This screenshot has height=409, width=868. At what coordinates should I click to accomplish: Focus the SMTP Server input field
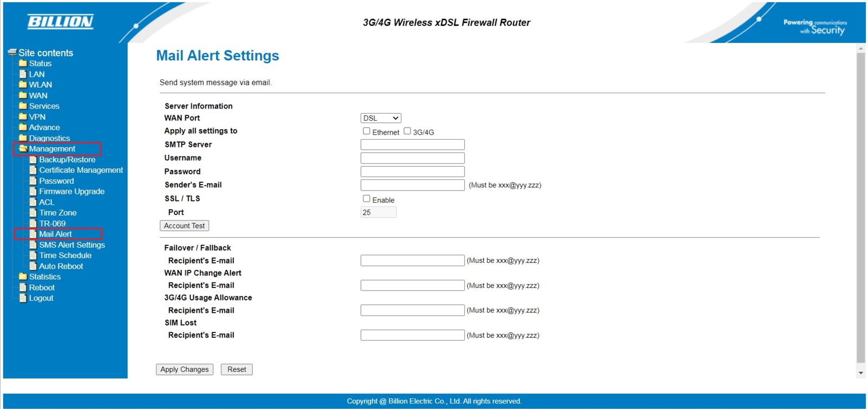click(412, 144)
